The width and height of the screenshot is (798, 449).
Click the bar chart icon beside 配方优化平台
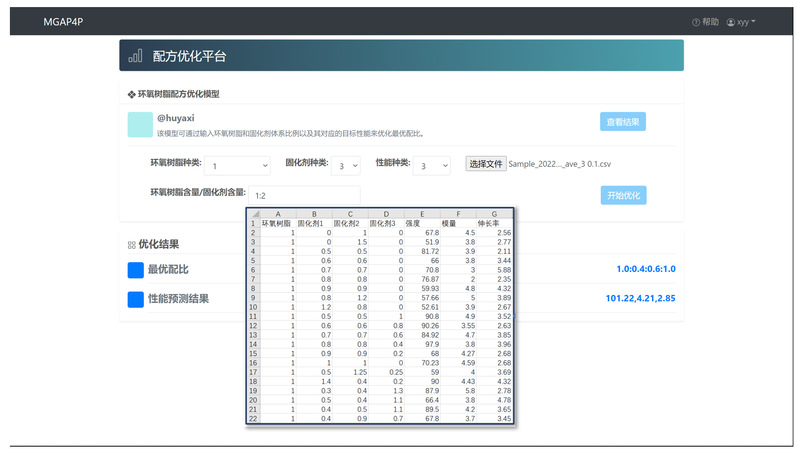pos(135,57)
